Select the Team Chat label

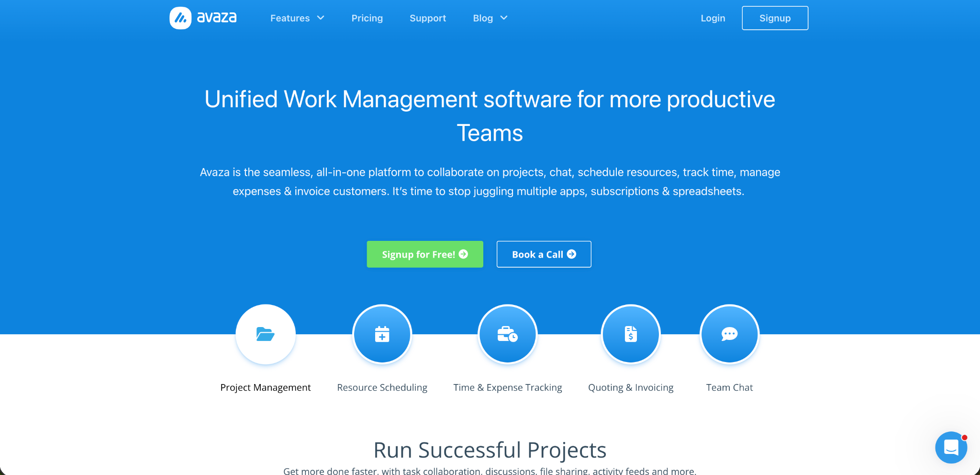click(729, 387)
